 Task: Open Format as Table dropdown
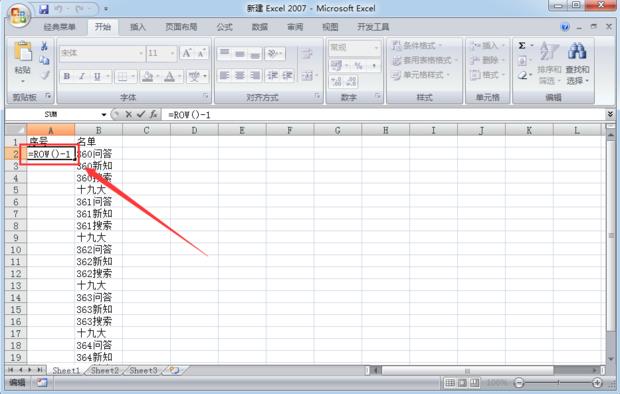pyautogui.click(x=425, y=60)
